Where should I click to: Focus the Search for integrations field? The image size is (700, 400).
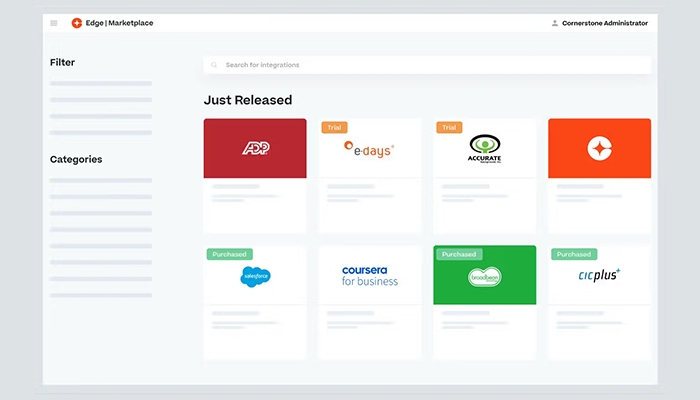tap(430, 65)
